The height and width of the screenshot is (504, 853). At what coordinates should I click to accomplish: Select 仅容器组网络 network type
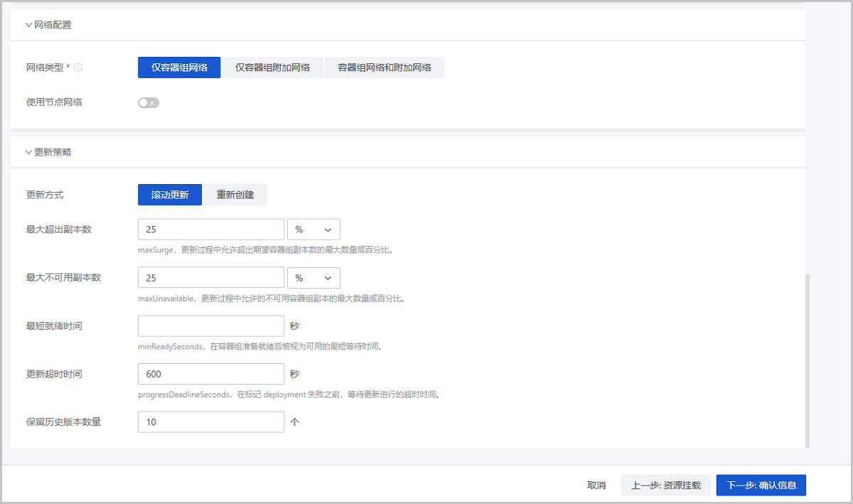click(179, 68)
